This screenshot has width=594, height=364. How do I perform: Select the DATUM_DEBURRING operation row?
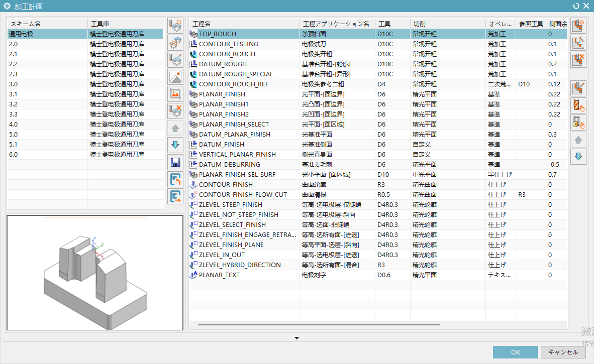(x=378, y=164)
